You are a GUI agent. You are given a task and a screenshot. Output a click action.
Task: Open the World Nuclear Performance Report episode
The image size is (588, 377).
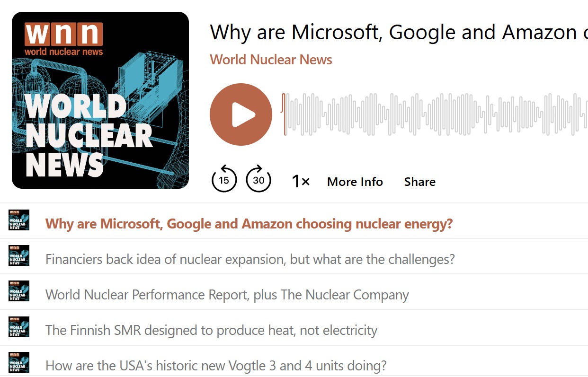coord(227,295)
